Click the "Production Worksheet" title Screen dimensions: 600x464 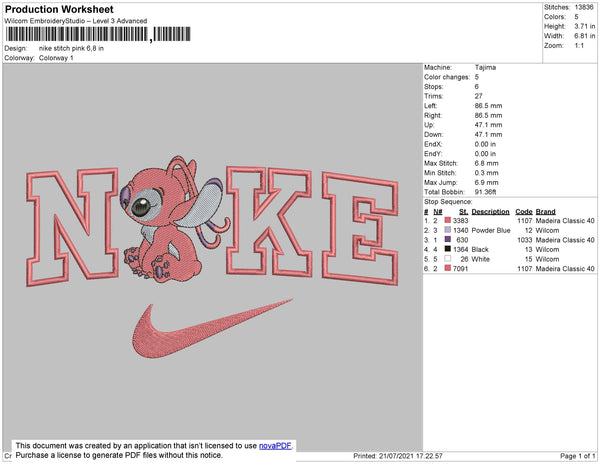(x=59, y=9)
